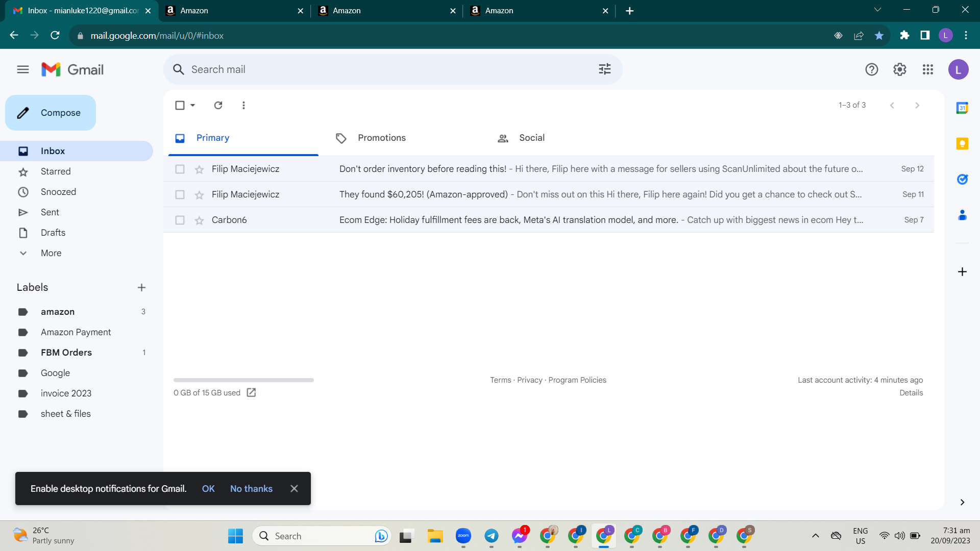
Task: Hide the side panel arrow
Action: (x=962, y=503)
